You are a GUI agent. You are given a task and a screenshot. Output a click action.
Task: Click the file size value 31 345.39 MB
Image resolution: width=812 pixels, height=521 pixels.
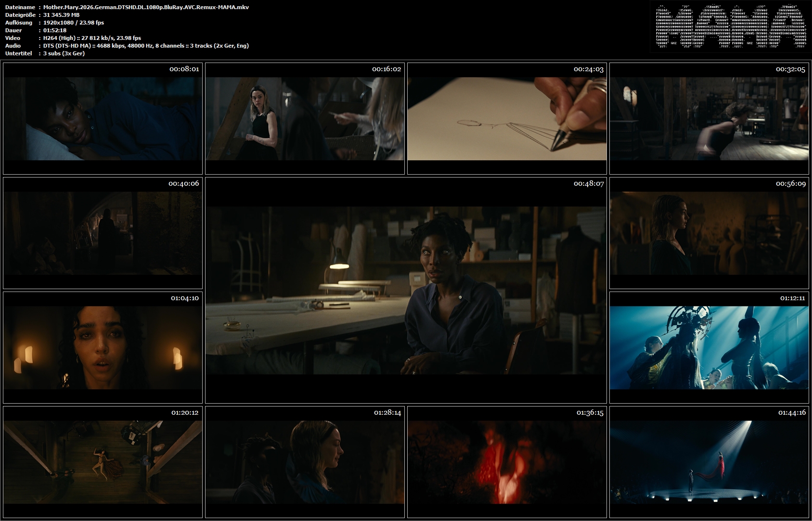[61, 15]
